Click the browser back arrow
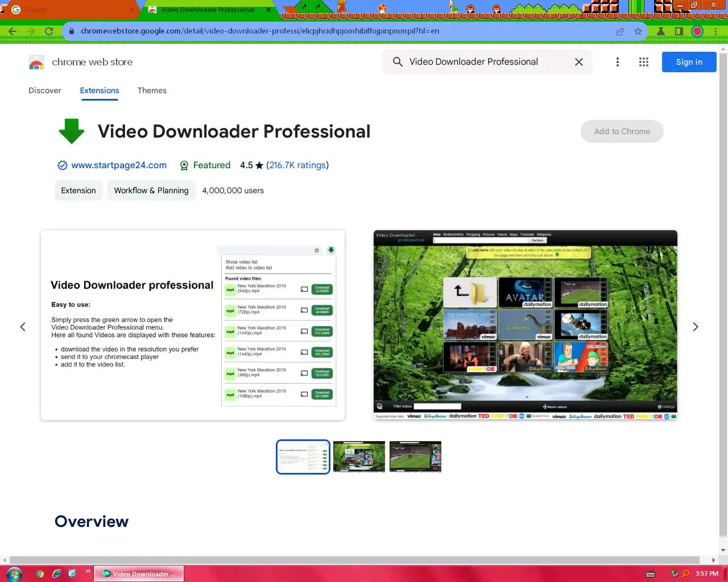 pos(13,31)
